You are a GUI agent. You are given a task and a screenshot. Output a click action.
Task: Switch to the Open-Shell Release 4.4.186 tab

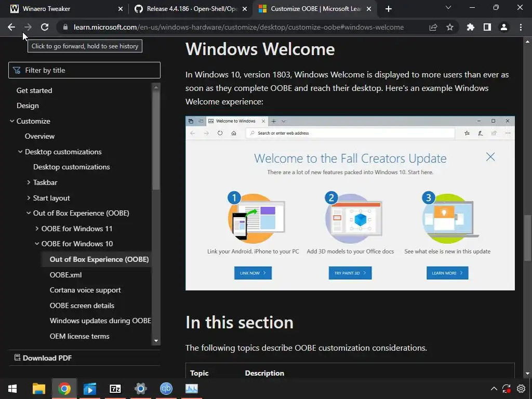(191, 9)
